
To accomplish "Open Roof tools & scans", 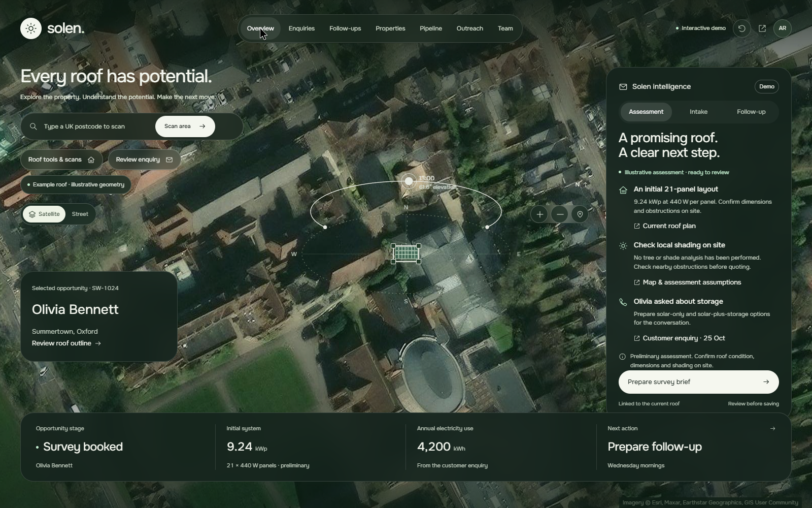I will coord(61,160).
